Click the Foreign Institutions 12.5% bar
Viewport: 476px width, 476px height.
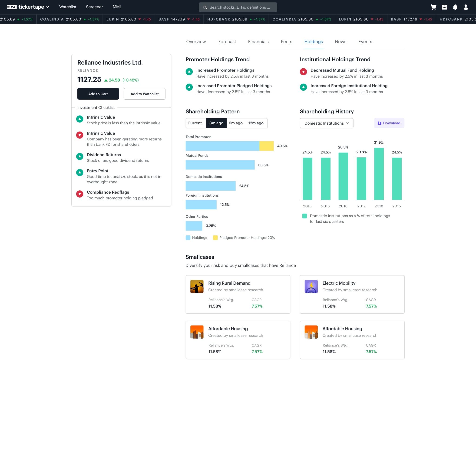point(201,205)
